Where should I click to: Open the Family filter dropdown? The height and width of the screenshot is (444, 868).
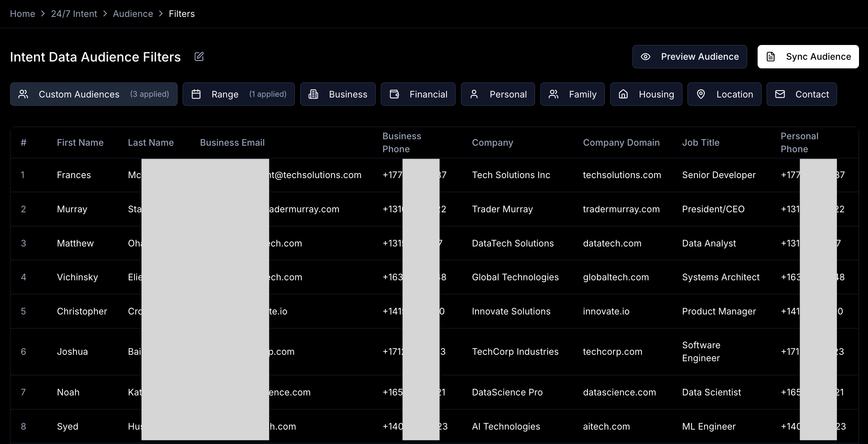pos(572,94)
